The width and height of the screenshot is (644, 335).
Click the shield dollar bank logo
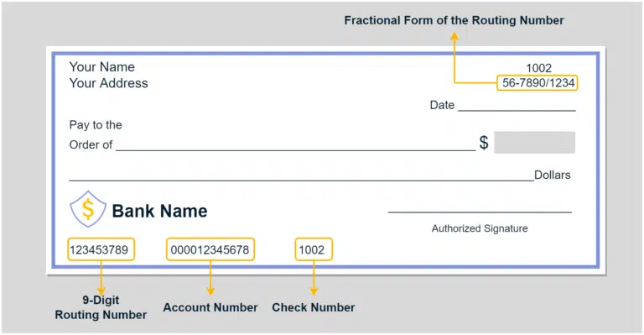(88, 209)
